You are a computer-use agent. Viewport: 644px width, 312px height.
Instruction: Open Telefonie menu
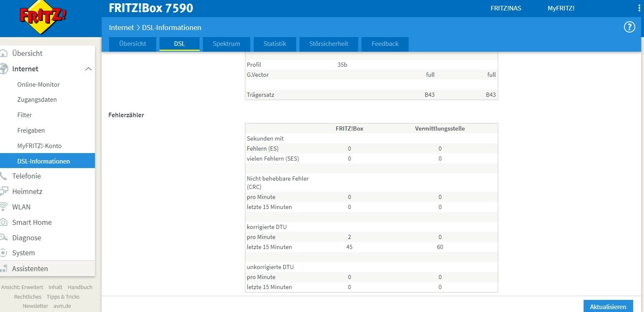pyautogui.click(x=27, y=176)
